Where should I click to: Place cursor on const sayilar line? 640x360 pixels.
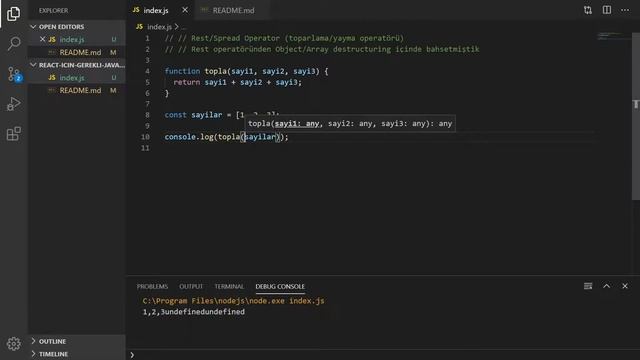pos(222,115)
